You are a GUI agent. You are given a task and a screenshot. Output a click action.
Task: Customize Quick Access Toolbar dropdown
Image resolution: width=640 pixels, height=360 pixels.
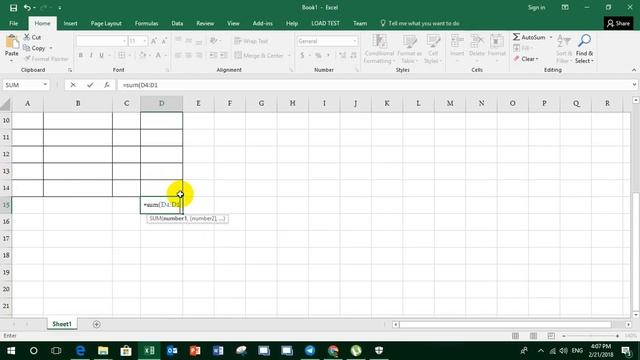(x=60, y=8)
